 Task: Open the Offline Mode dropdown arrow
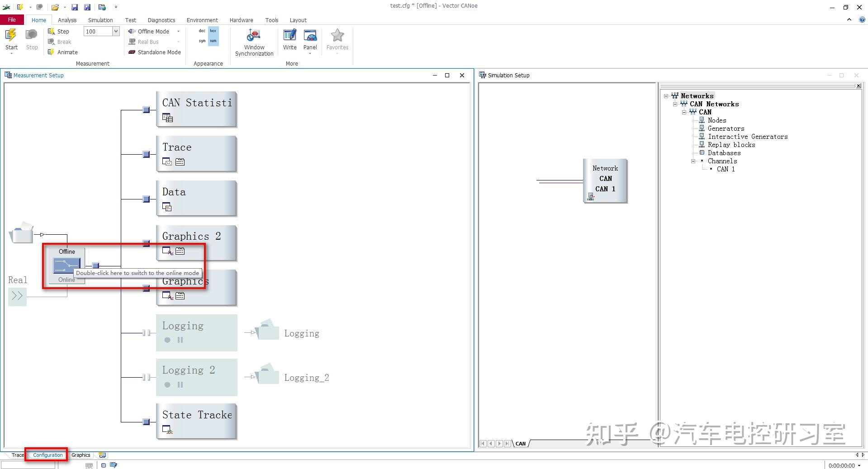[178, 31]
